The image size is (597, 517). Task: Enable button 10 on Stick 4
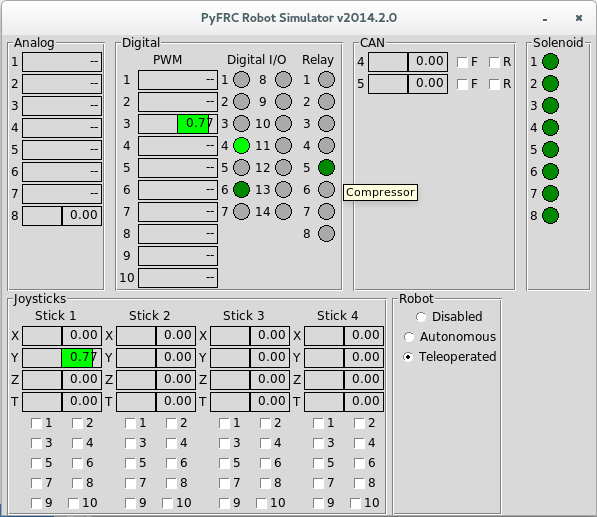[356, 503]
